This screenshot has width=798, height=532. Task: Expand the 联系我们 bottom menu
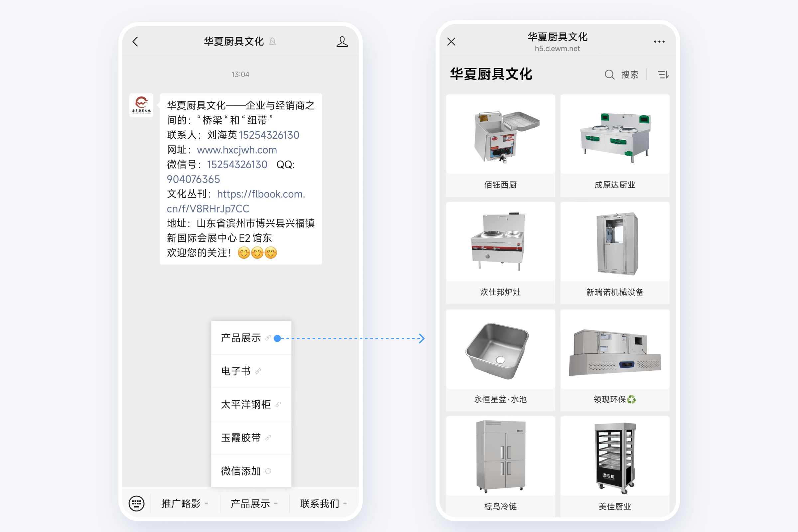coord(324,503)
